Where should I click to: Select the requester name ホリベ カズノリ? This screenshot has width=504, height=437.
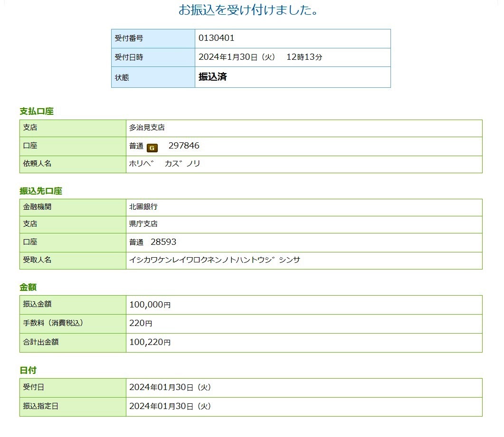point(164,164)
